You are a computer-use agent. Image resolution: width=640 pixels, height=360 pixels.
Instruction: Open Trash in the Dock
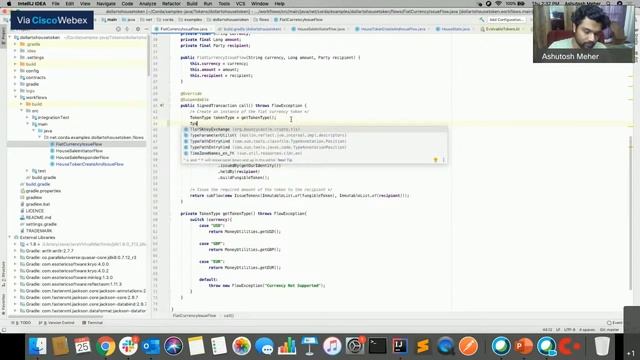pos(602,346)
